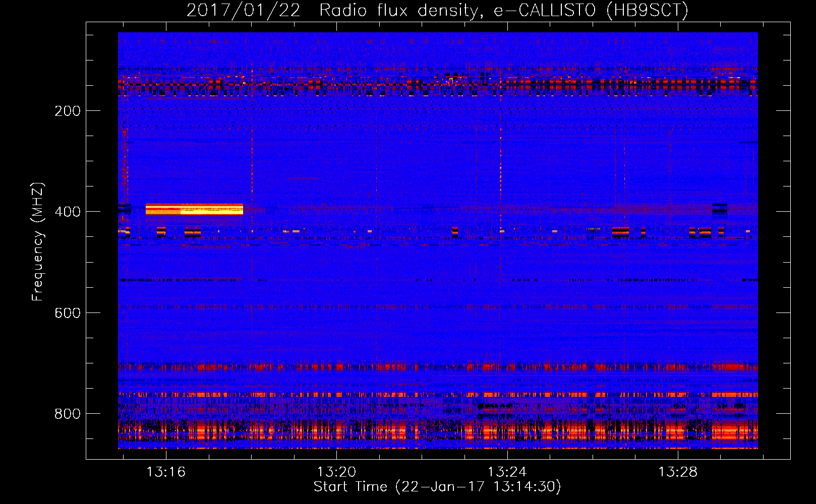Click the 'Frequency (MHZ)' axis label
This screenshot has height=504, width=816.
[x=37, y=241]
